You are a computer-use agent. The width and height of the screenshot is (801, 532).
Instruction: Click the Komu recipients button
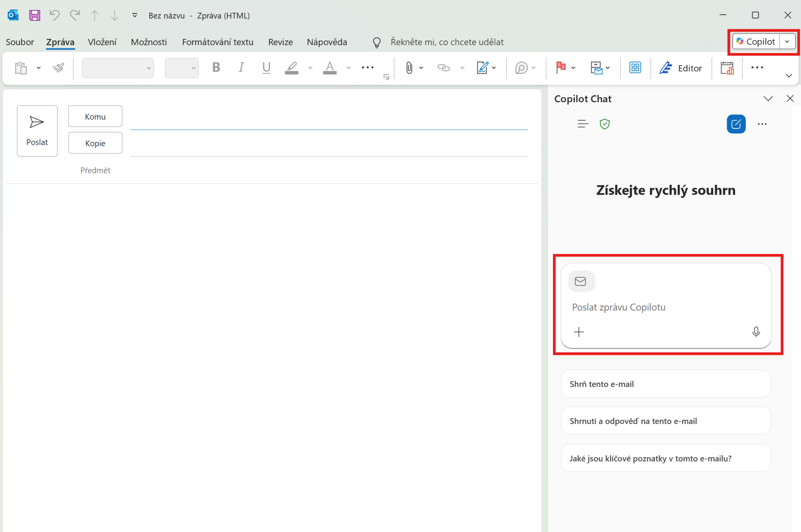coord(95,116)
